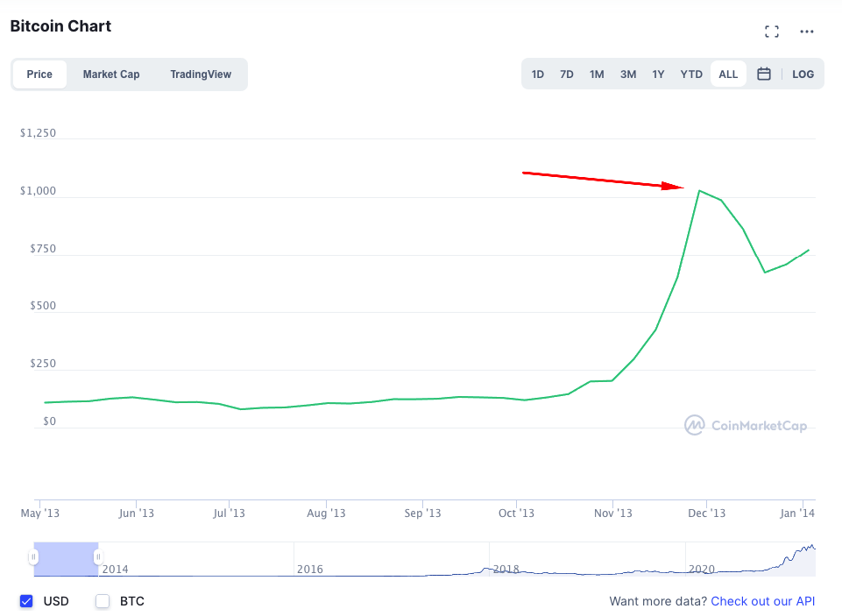Click the 'Want more data?' text
The height and width of the screenshot is (616, 842).
pyautogui.click(x=658, y=601)
